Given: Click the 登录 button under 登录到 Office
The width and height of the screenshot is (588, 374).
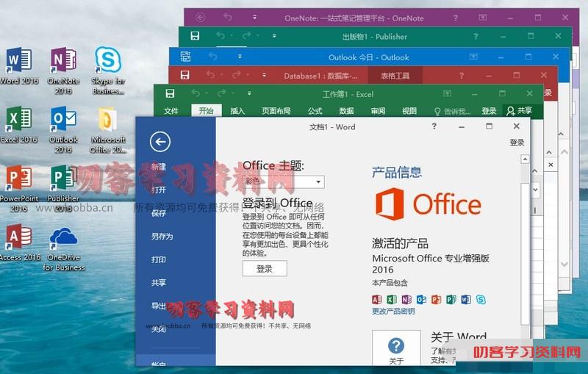Looking at the screenshot, I should tap(265, 269).
